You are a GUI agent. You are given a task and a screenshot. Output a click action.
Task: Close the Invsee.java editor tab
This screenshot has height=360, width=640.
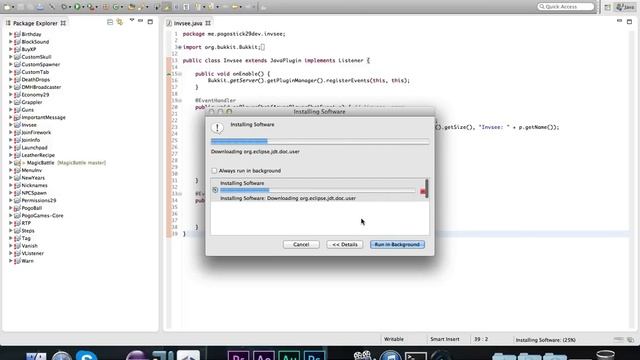point(208,23)
